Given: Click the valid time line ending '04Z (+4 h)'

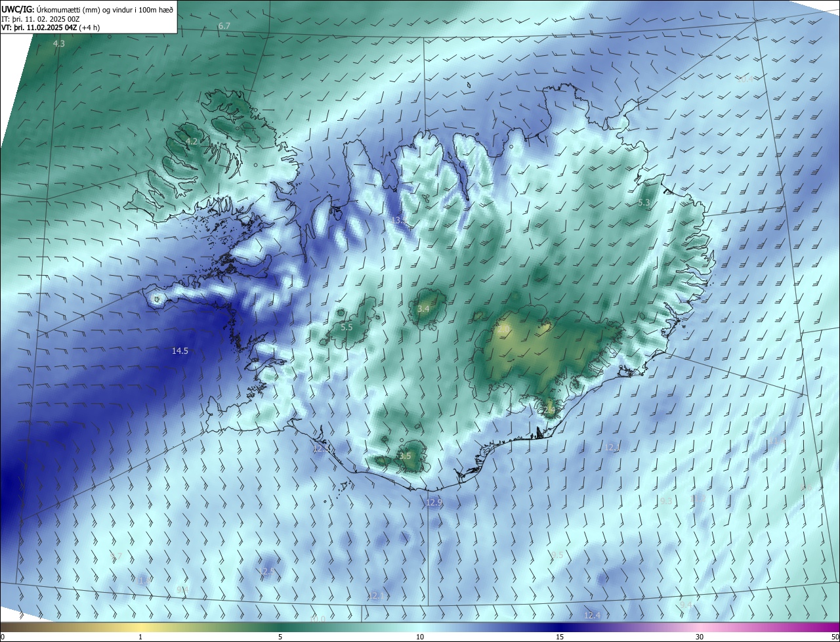Looking at the screenshot, I should point(50,28).
